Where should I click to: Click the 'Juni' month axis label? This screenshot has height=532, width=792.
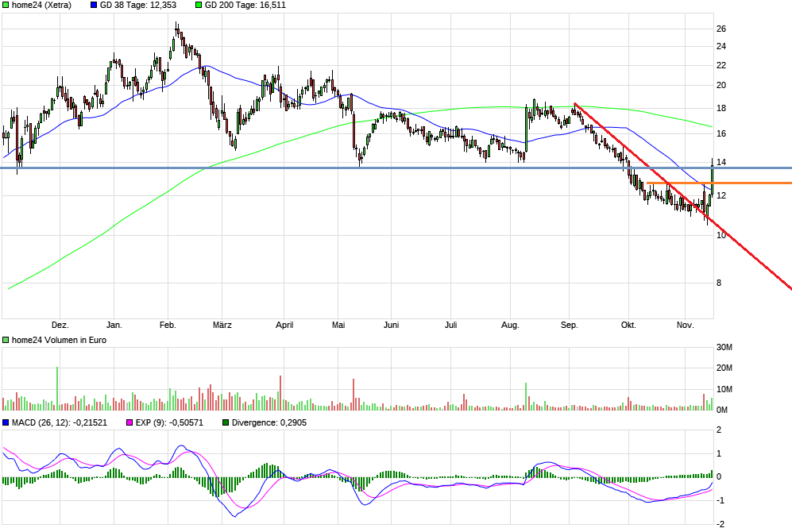coord(392,325)
